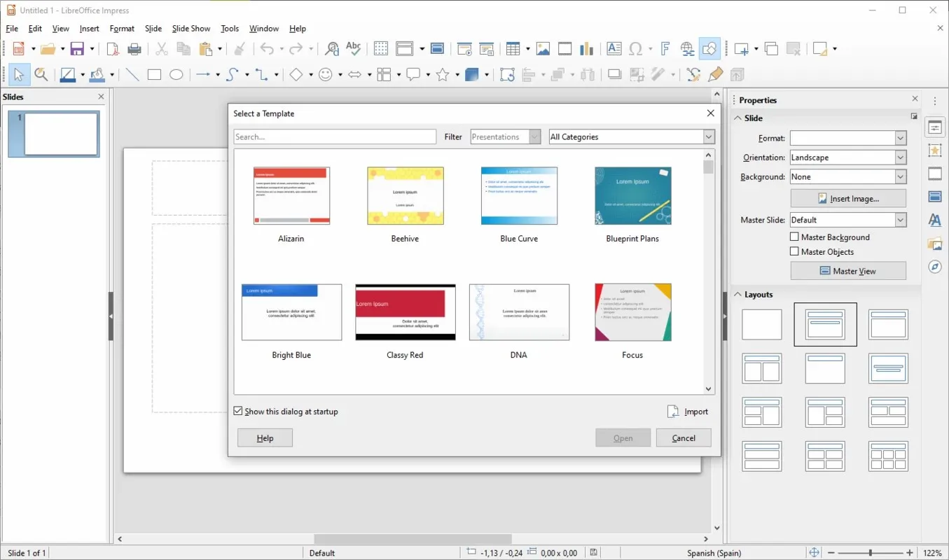Click the Insert Image toolbar icon
The height and width of the screenshot is (560, 949).
tap(543, 49)
